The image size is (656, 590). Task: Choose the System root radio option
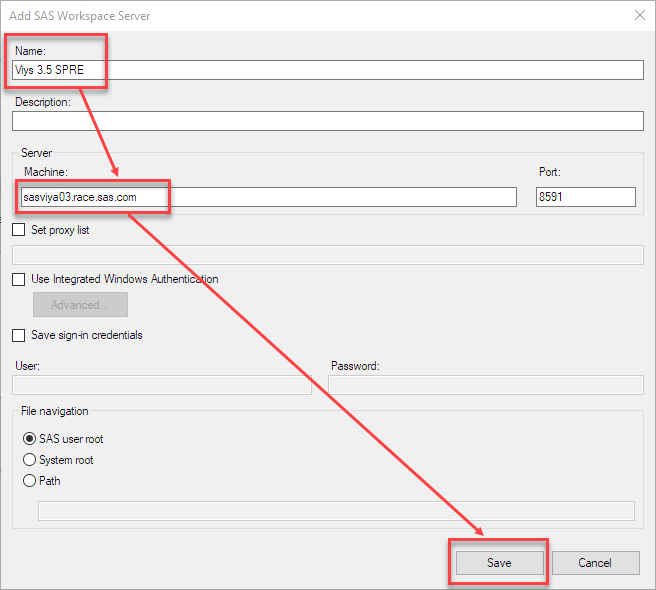[x=29, y=459]
